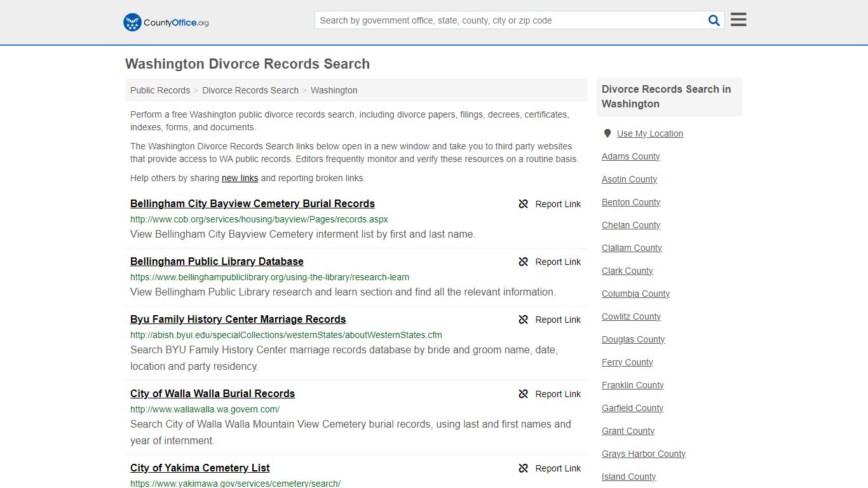Visit the wallawalla.wa.govern.com URL
Screen dimensions: 868x488
pos(205,409)
